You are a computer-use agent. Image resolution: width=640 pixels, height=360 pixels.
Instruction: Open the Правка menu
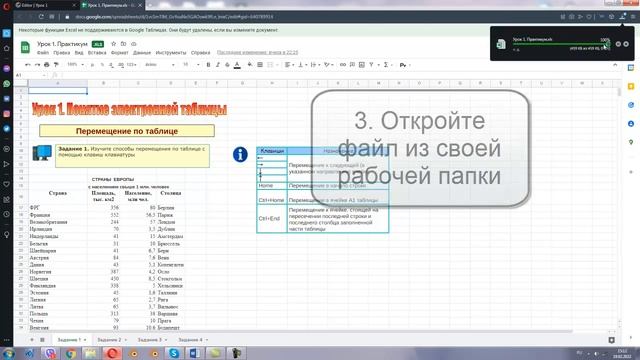point(61,53)
